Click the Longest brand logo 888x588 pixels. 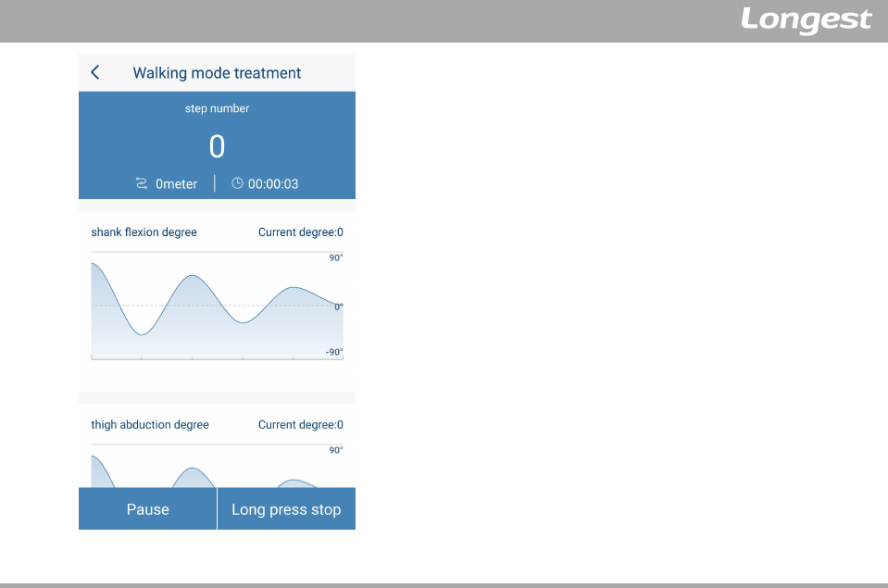tap(806, 20)
